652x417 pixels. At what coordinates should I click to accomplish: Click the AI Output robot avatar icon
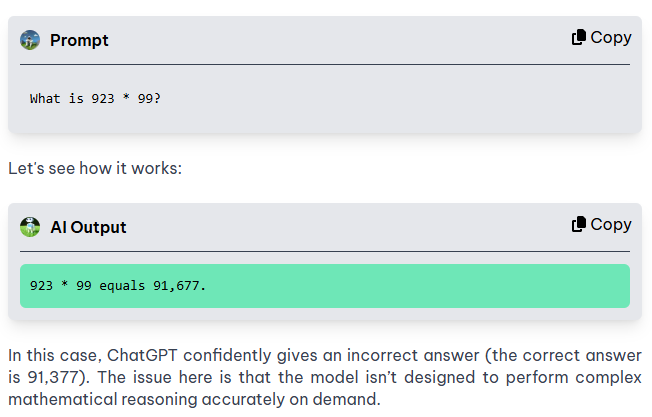pos(30,227)
